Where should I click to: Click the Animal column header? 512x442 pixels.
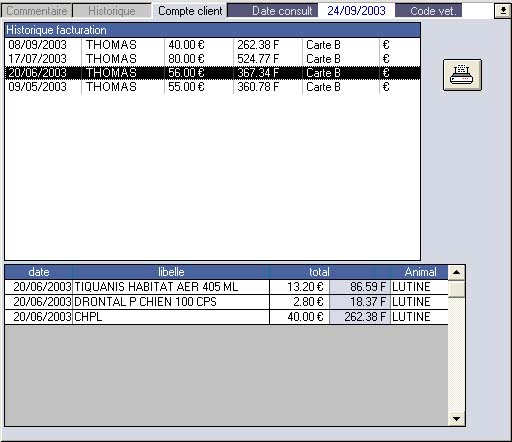(x=420, y=272)
